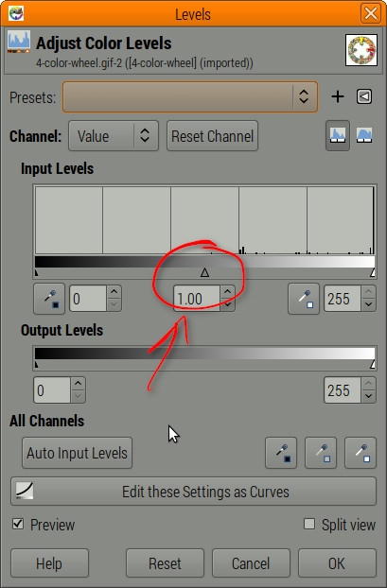Increase gamma value with up stepper
Viewport: 387px width, 588px height.
click(227, 292)
